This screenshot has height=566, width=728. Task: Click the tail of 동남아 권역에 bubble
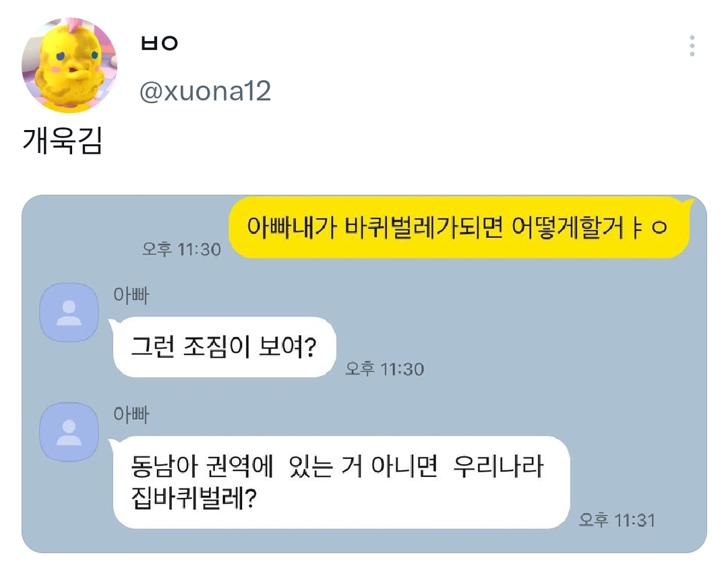(114, 443)
